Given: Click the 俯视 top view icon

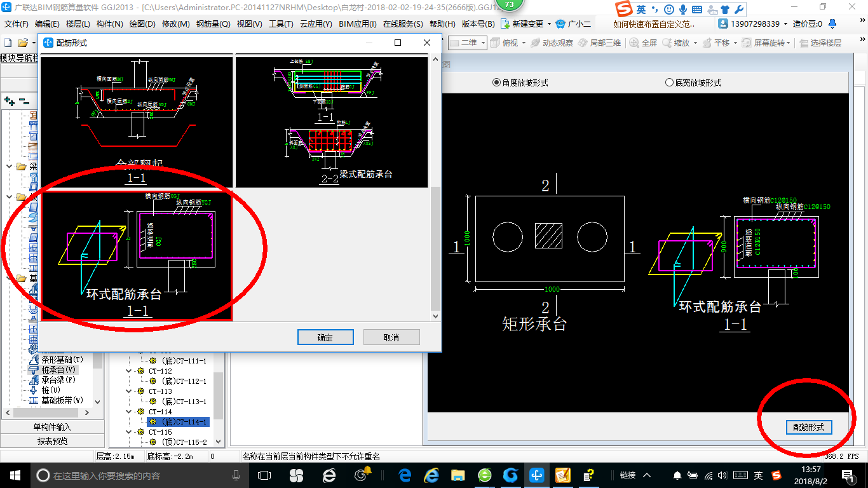Looking at the screenshot, I should (x=496, y=43).
